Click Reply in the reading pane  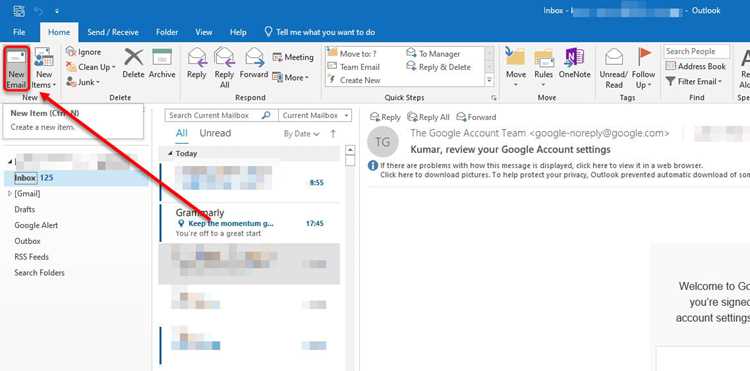point(386,117)
